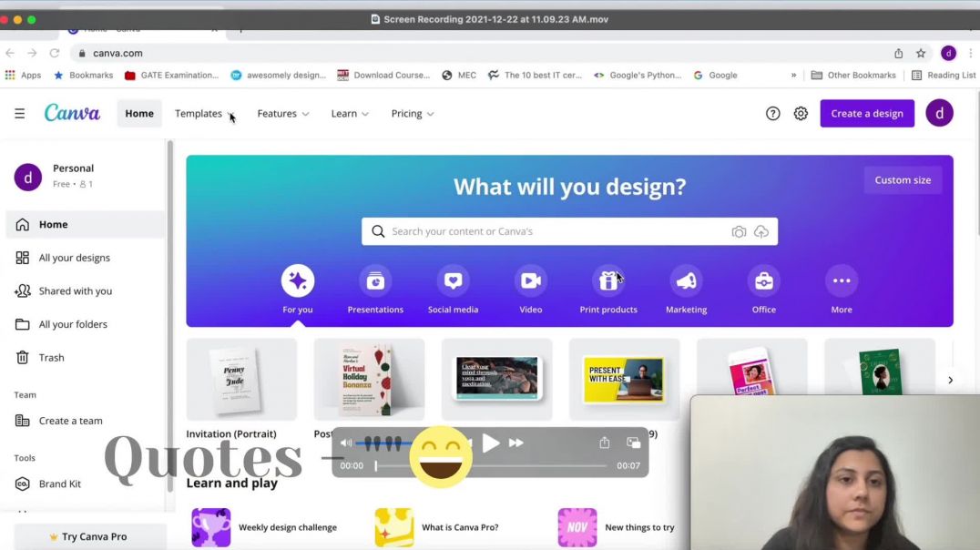Click Create a team in sidebar
Screen dimensions: 980x550
point(85,421)
